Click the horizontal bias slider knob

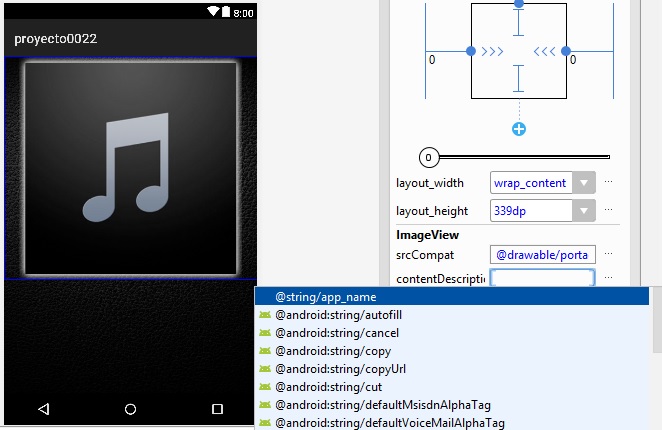tap(428, 157)
